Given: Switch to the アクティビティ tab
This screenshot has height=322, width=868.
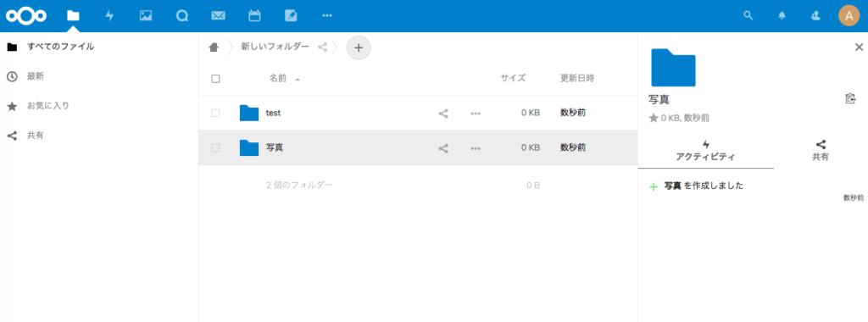Looking at the screenshot, I should 706,151.
